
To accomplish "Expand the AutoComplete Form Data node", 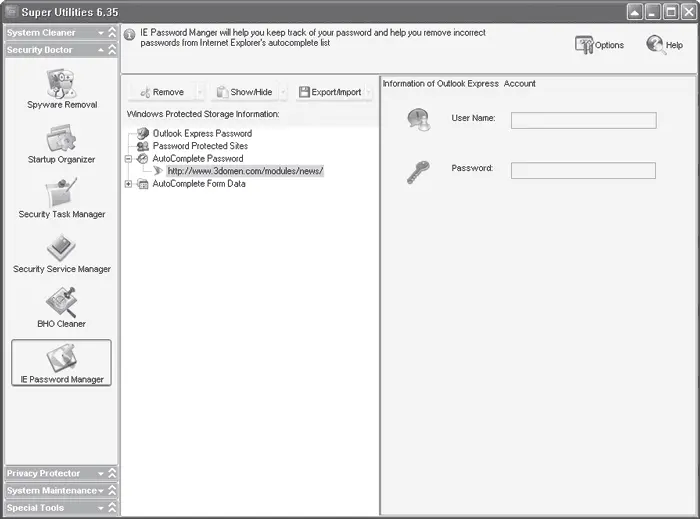I will (x=129, y=184).
